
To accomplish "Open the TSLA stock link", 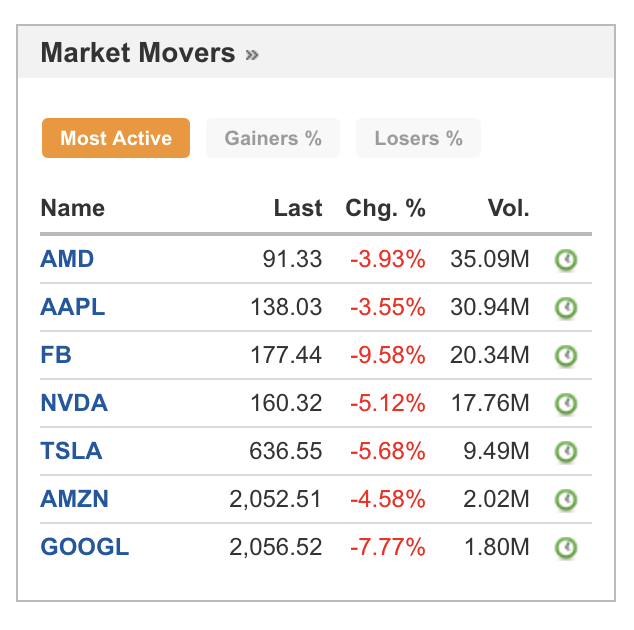I will (x=72, y=450).
